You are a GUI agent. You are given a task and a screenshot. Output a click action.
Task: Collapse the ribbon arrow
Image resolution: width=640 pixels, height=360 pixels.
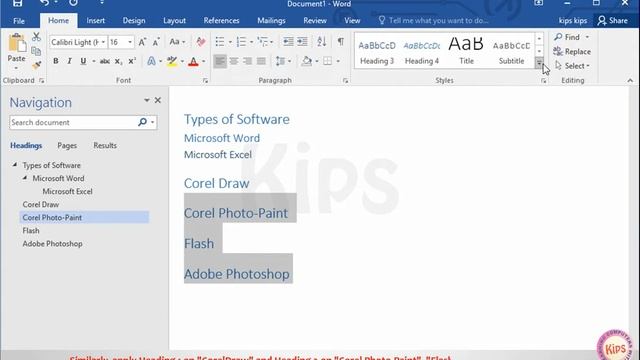click(630, 80)
